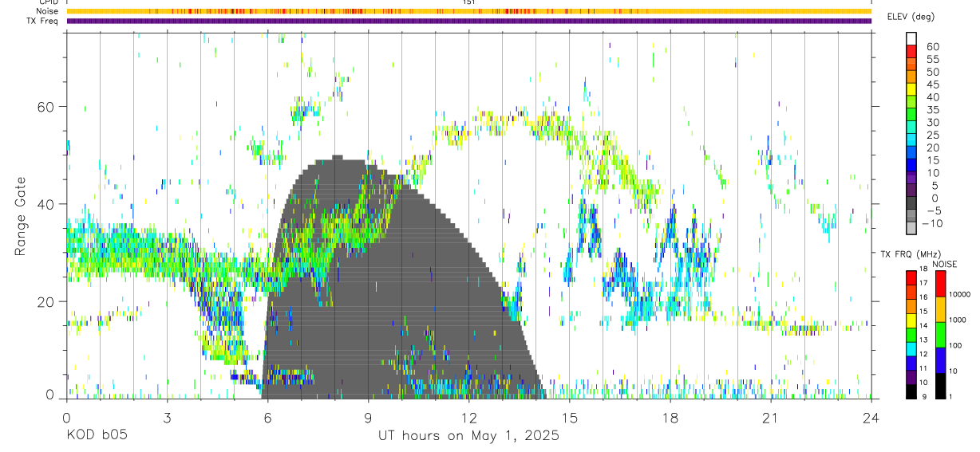The image size is (980, 452).
Task: Select the 'UT hours on May 1, 2025' axis title
Action: (x=468, y=436)
